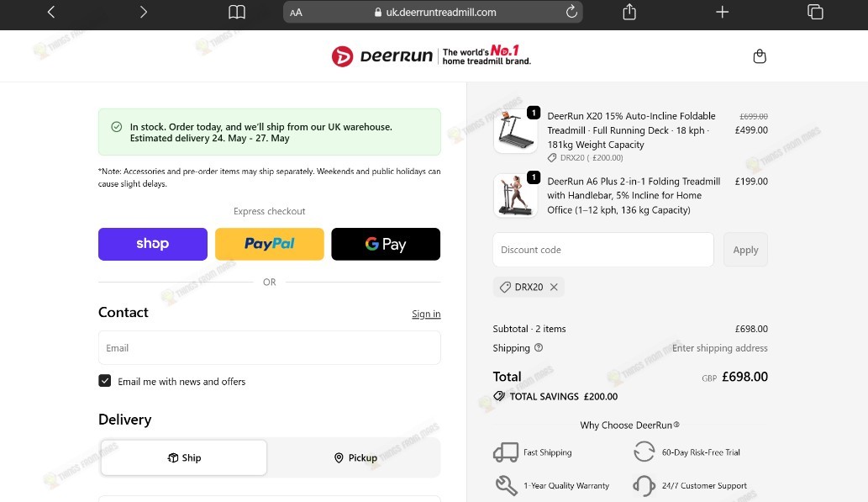The height and width of the screenshot is (502, 868).
Task: Remove the DRX20 discount tag
Action: coord(554,287)
